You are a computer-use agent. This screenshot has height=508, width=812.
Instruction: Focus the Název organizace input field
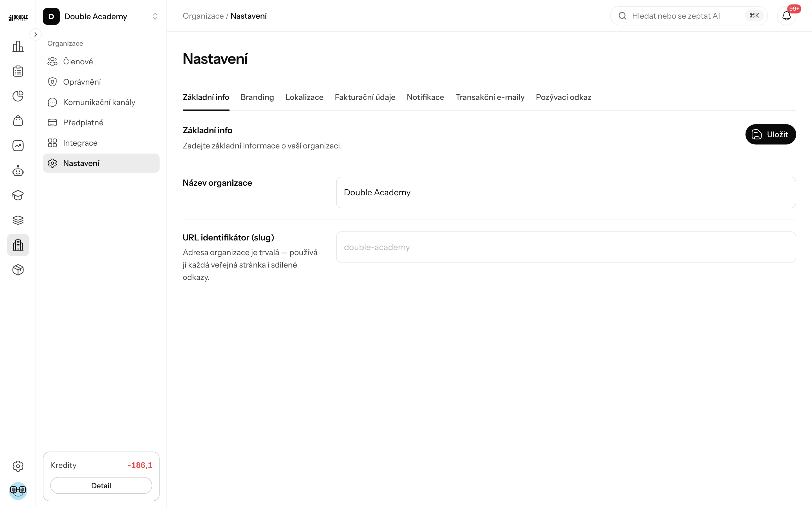coord(566,192)
